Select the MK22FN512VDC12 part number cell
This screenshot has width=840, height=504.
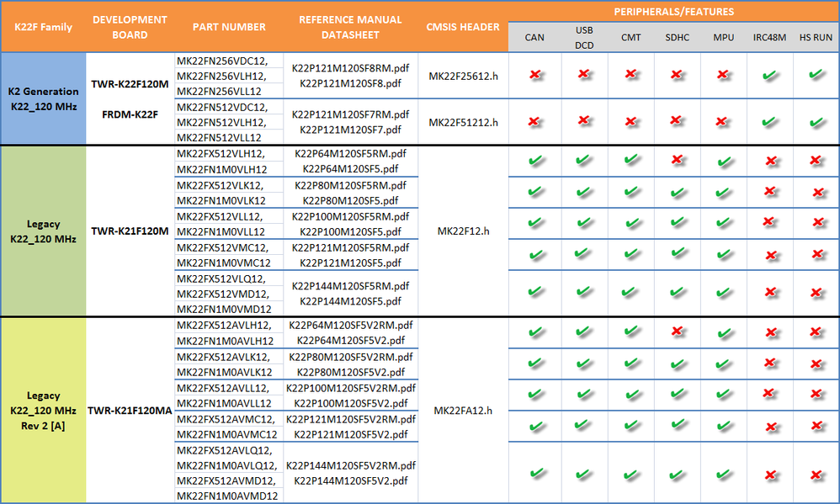click(221, 106)
